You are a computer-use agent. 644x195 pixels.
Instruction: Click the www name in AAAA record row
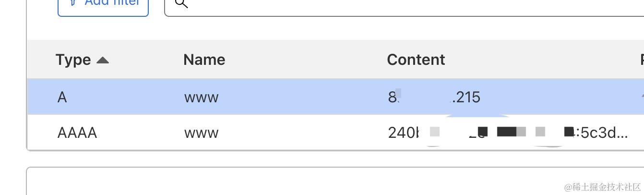[201, 133]
